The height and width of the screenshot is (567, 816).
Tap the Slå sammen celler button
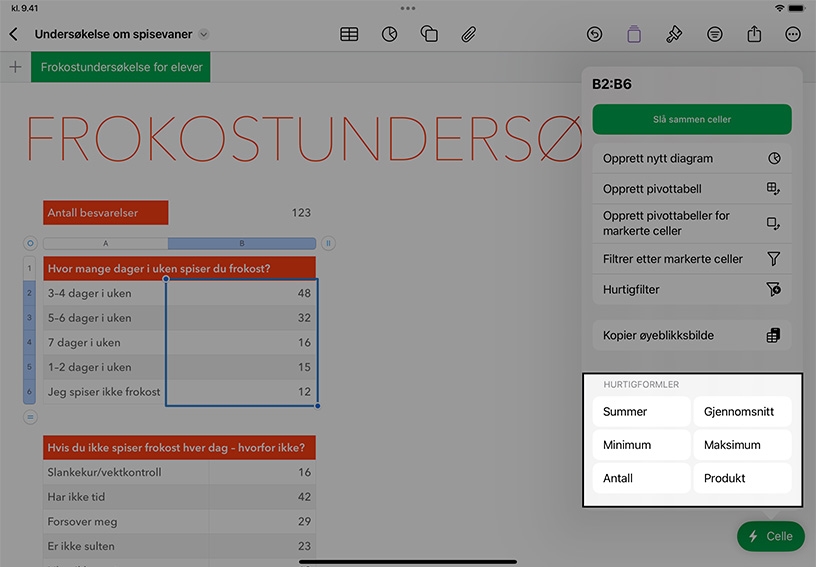point(692,119)
